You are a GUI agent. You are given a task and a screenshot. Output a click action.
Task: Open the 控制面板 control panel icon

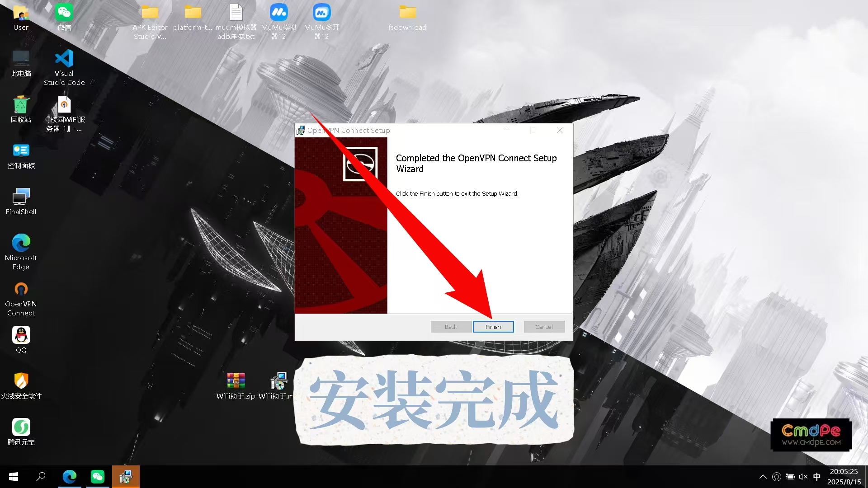tap(21, 156)
